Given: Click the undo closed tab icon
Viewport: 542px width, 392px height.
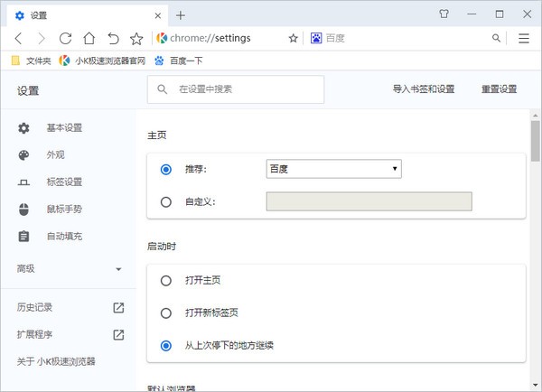Looking at the screenshot, I should click(113, 38).
